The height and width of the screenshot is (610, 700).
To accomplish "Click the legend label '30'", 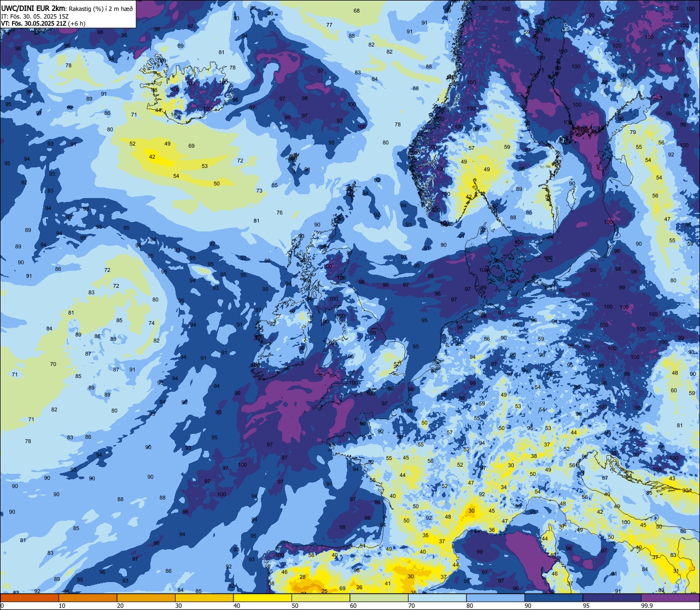I will pos(178,606).
